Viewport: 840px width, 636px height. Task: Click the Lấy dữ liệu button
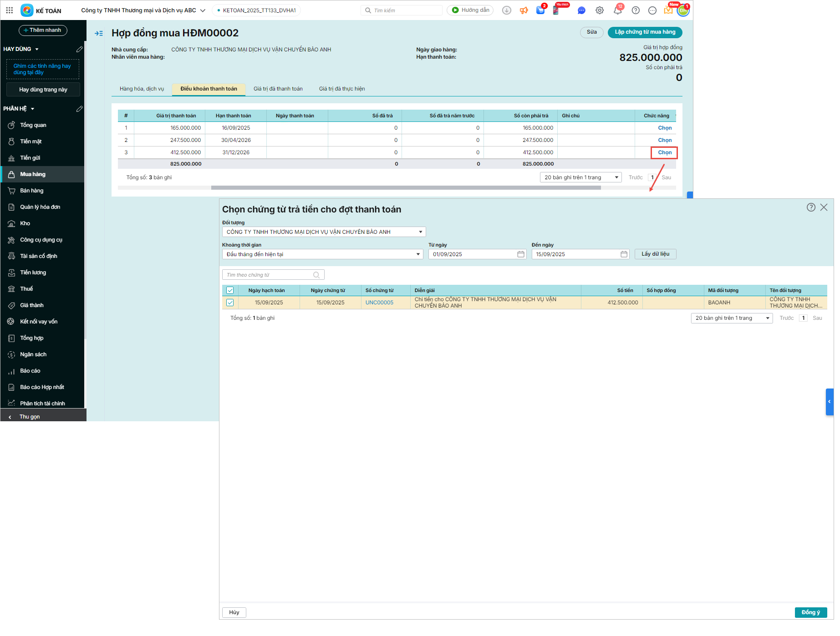pos(655,254)
